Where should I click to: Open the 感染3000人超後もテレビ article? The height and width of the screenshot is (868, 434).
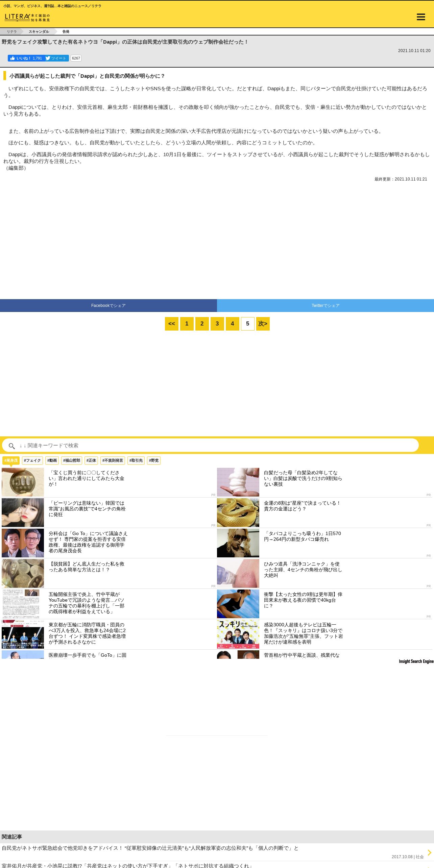click(304, 633)
